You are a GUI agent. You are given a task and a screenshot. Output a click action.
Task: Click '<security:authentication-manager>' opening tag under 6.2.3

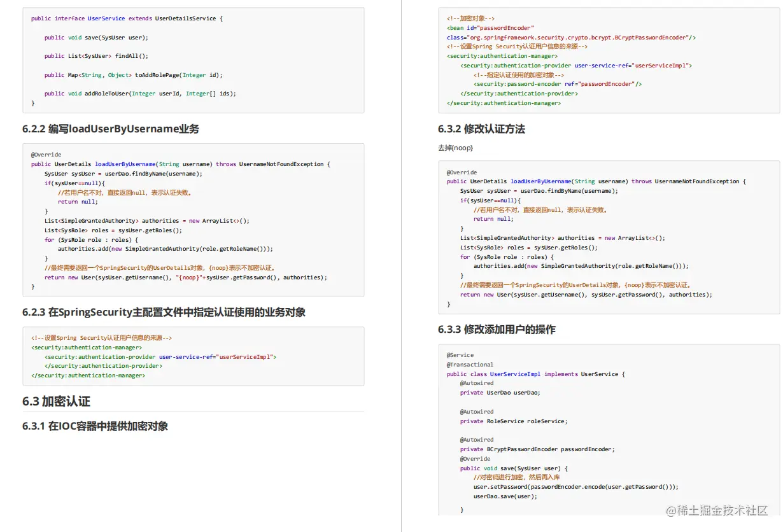tap(87, 347)
